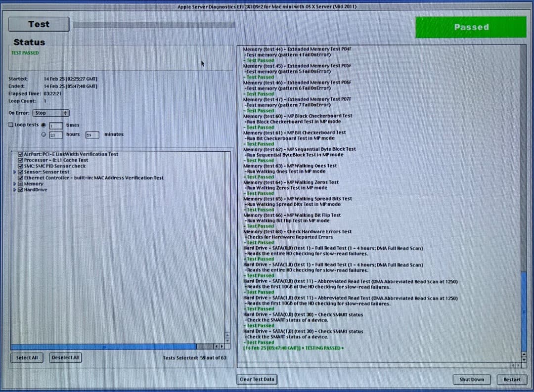Select the hours and minutes radio button
Viewport: 534px width, 392px height.
[x=44, y=134]
